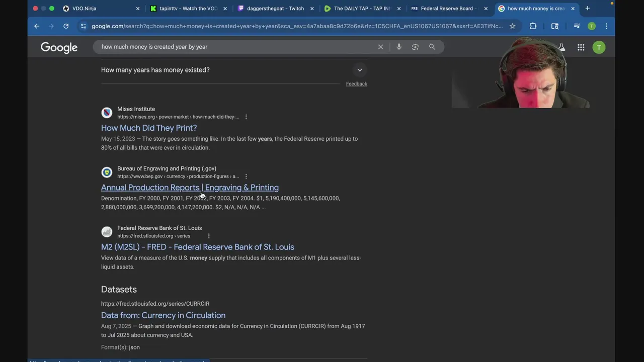Open Google apps grid
Screen dimensions: 644x362
click(x=581, y=47)
